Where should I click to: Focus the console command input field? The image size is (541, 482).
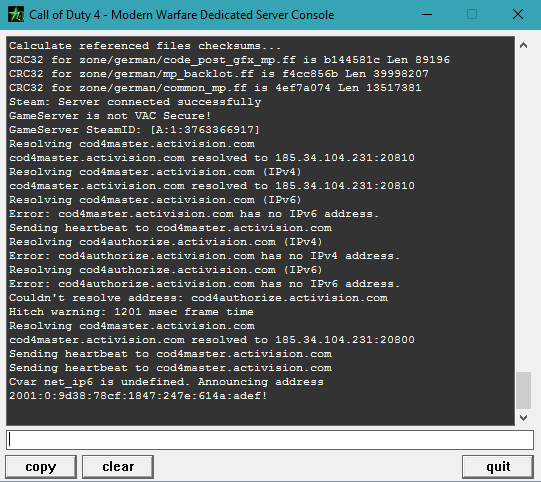point(270,440)
